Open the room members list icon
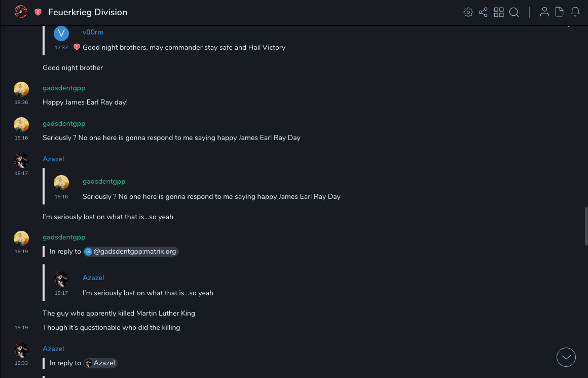Image resolution: width=588 pixels, height=378 pixels. pos(544,12)
